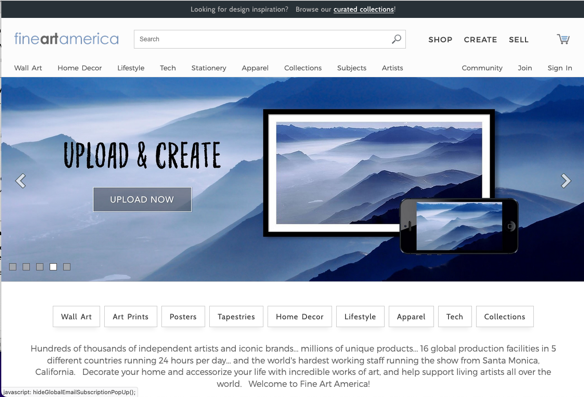
Task: Click the Posters category button
Action: click(x=183, y=317)
